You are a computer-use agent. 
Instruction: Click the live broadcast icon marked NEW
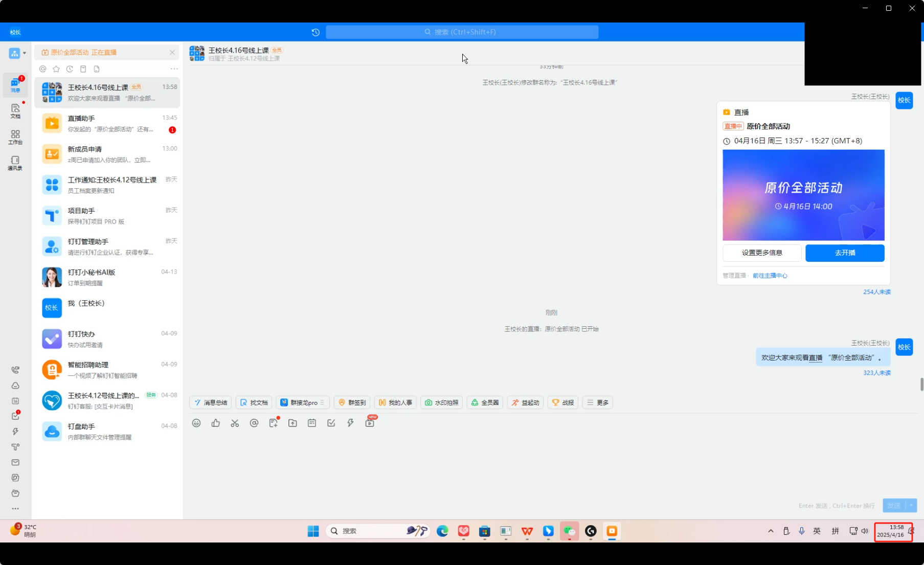(370, 423)
